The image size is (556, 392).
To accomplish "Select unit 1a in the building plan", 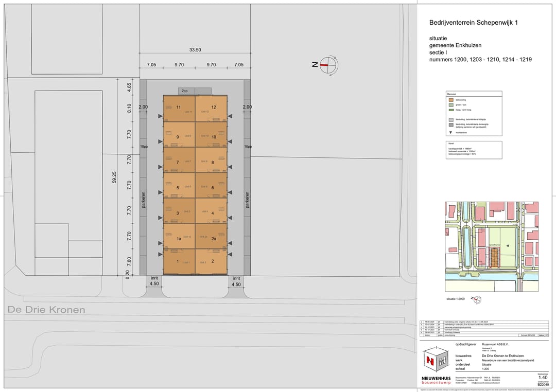I will pos(179,237).
